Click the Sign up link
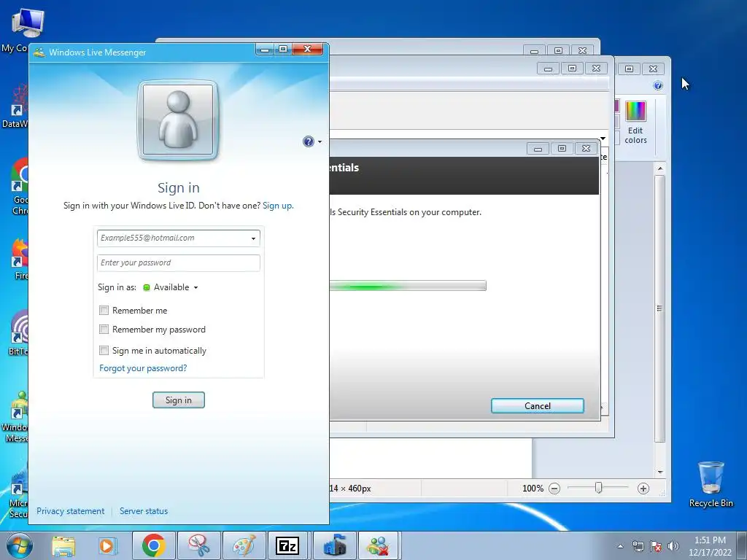 click(x=278, y=206)
